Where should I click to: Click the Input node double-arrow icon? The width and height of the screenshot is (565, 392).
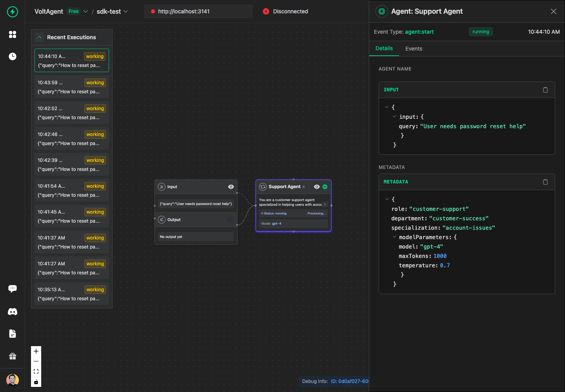tap(162, 187)
